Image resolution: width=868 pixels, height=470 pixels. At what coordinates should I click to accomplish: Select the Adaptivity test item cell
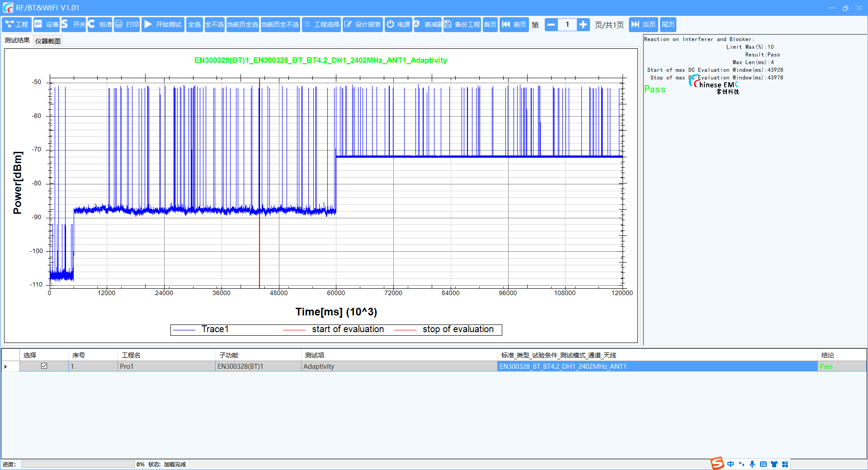[399, 367]
